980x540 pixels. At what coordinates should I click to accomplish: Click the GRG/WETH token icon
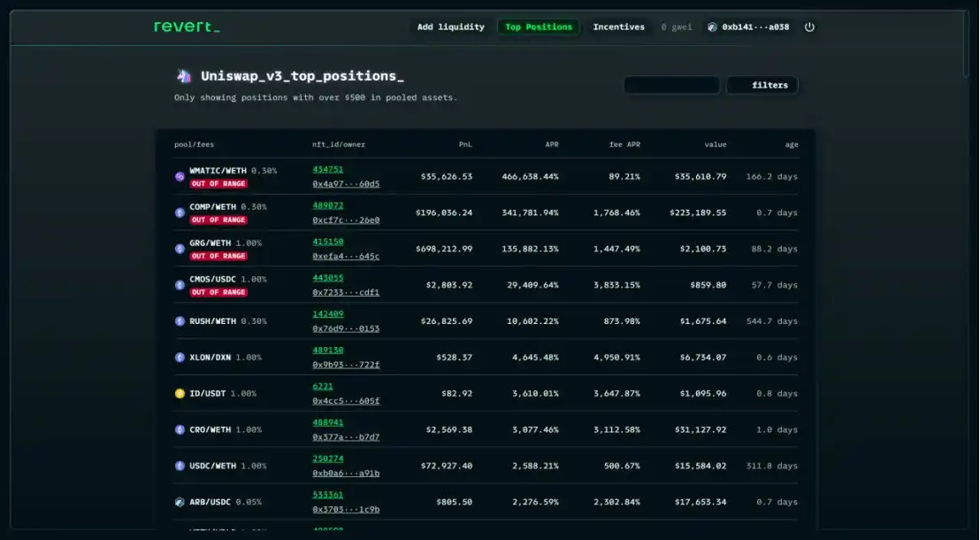point(180,249)
